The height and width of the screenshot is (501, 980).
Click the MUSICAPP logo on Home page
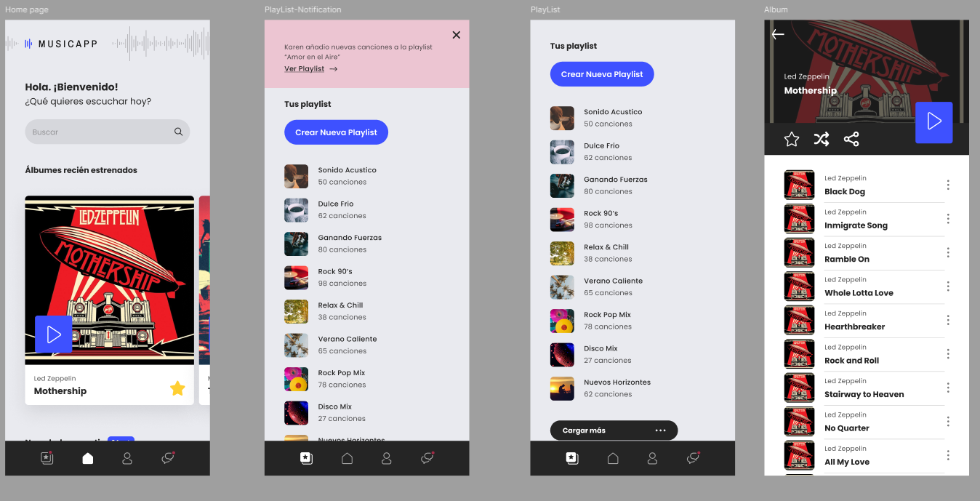pyautogui.click(x=61, y=44)
